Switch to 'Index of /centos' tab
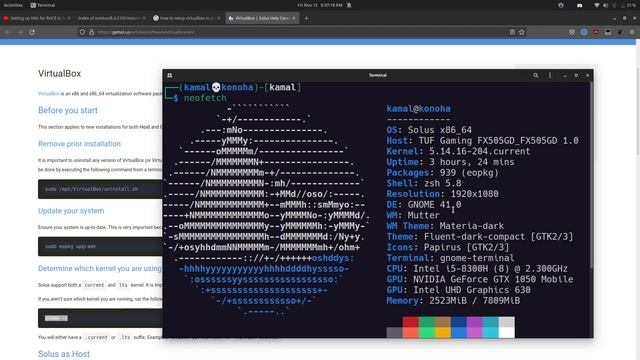 [111, 18]
